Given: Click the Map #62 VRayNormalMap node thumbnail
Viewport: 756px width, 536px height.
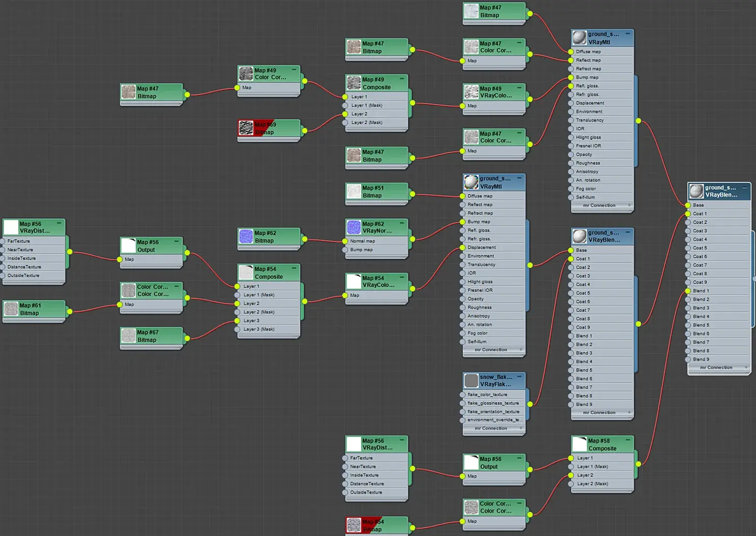Looking at the screenshot, I should click(354, 227).
